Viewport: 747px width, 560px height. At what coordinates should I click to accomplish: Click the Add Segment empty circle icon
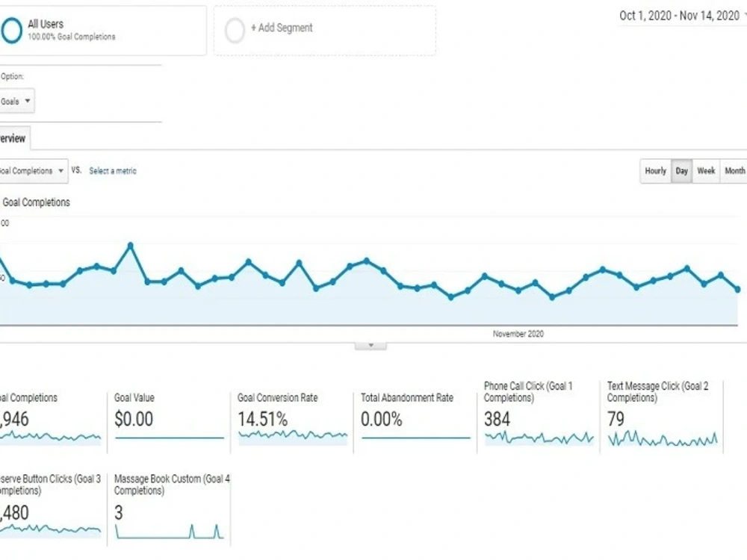pos(235,31)
